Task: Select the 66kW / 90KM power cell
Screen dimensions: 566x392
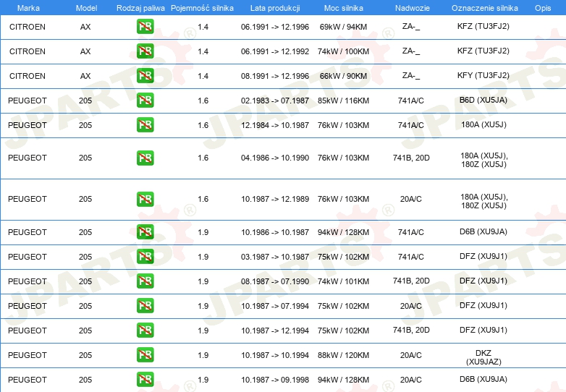Action: 343,76
